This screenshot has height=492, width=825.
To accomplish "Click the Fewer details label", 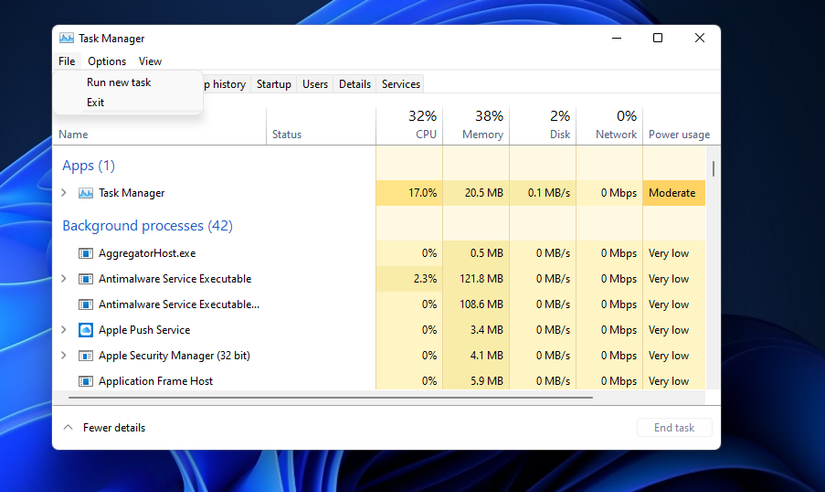I will 114,428.
